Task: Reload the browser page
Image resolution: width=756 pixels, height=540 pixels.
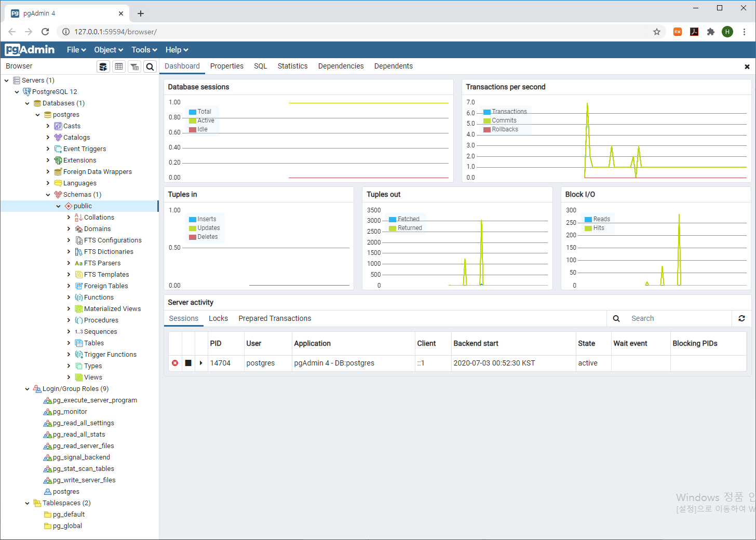Action: click(x=45, y=32)
